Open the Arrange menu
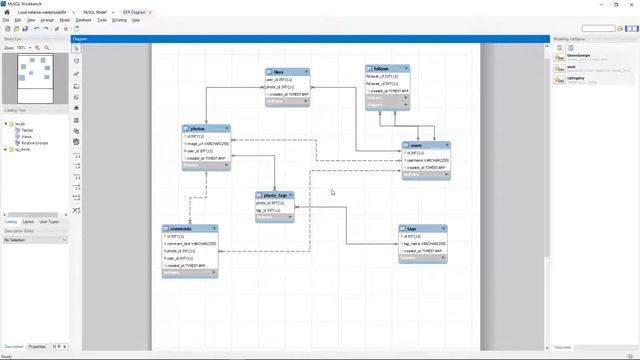Image resolution: width=640 pixels, height=360 pixels. 47,20
